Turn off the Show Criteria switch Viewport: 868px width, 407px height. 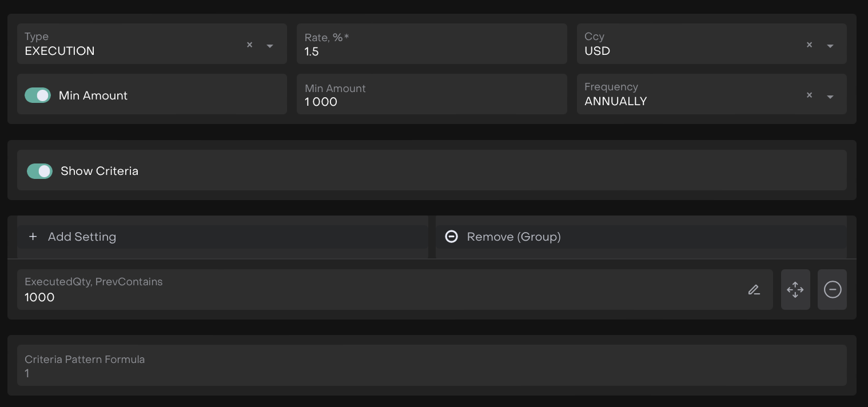(39, 171)
